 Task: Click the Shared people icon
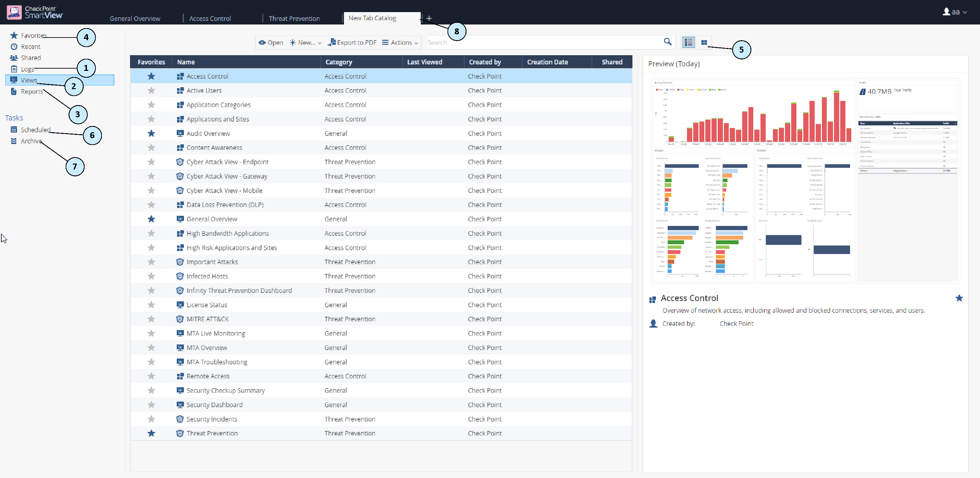(x=14, y=58)
